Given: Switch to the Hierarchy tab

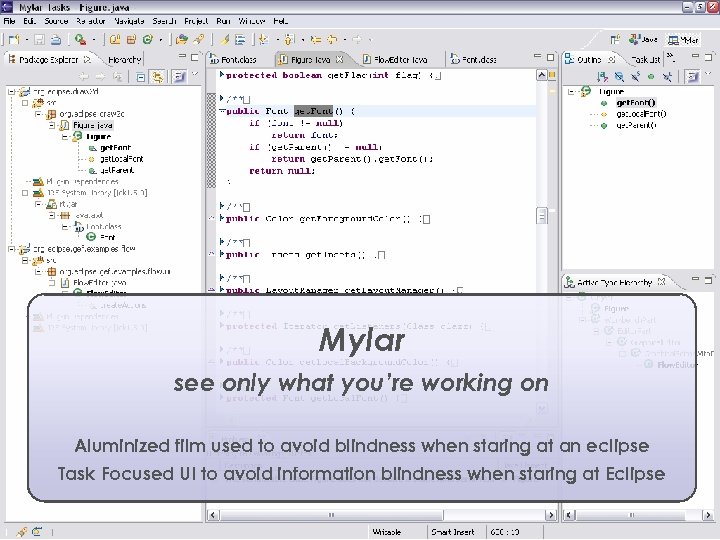Looking at the screenshot, I should (124, 60).
